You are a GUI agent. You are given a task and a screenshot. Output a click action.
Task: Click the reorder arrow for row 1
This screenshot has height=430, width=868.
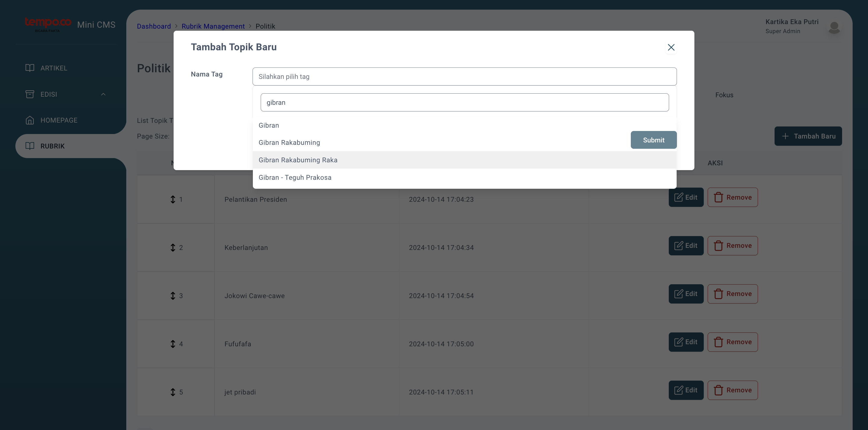[x=173, y=199]
